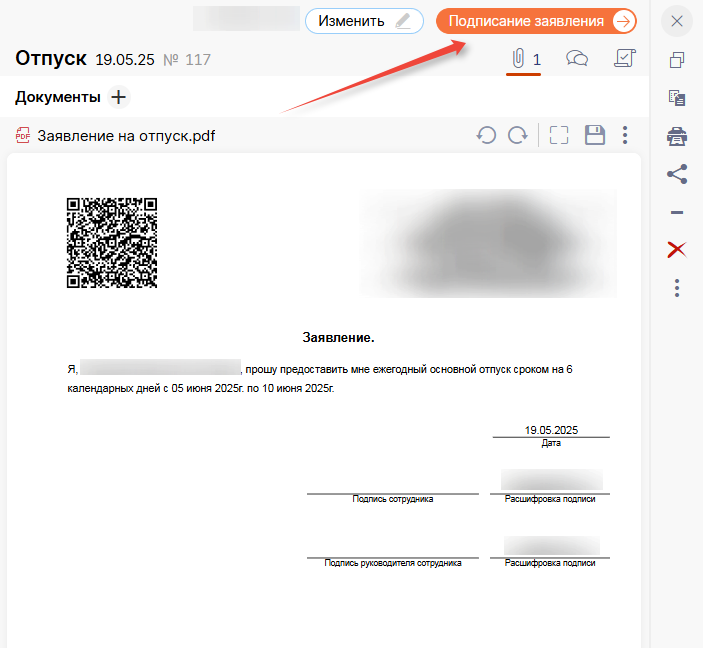703x648 pixels.
Task: Print the document via printer icon
Action: coord(677,137)
